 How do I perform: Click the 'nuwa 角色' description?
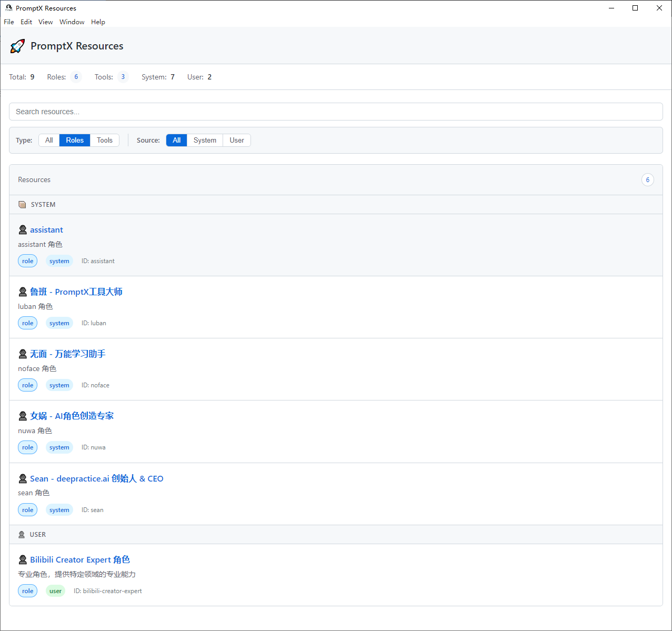tap(35, 430)
